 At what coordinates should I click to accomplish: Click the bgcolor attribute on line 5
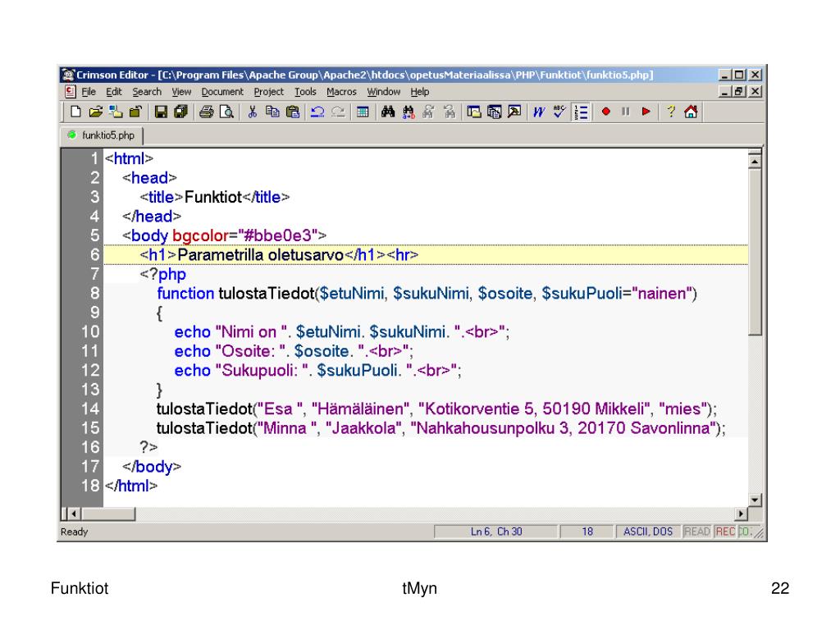pyautogui.click(x=200, y=235)
